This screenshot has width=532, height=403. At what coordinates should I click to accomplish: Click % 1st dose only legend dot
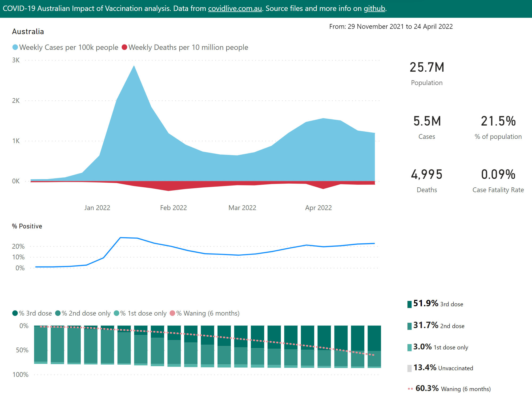pyautogui.click(x=116, y=313)
